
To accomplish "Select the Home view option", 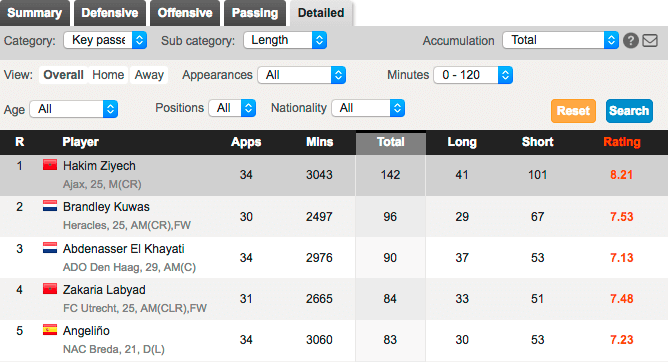I will [108, 75].
